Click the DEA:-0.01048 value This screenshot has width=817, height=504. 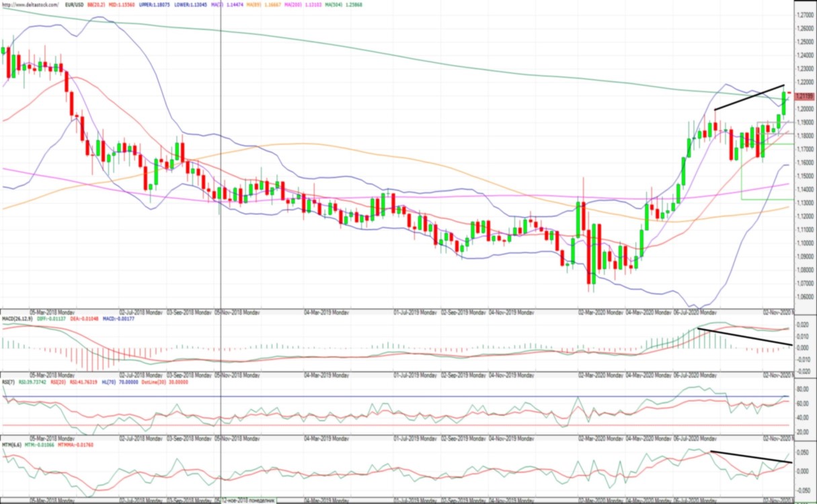[84, 319]
